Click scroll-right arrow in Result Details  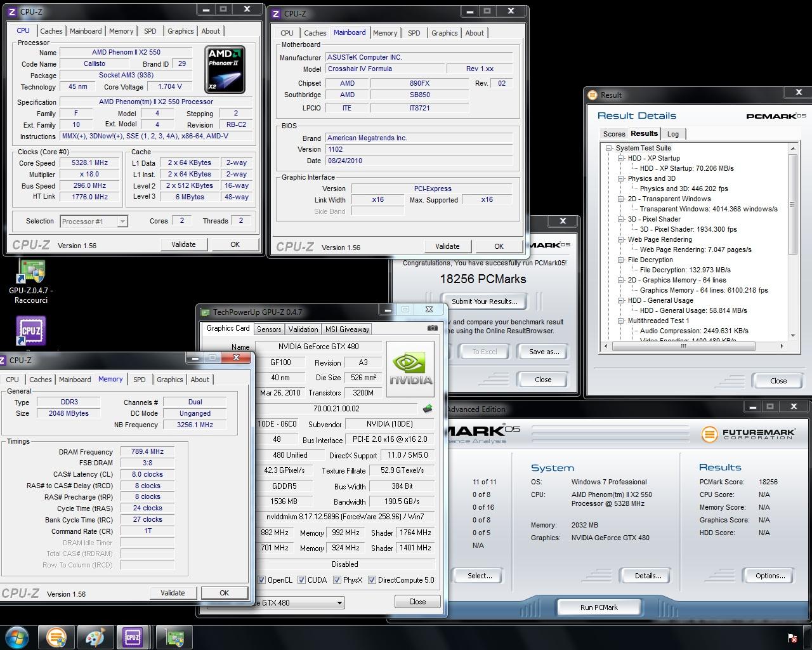click(782, 347)
